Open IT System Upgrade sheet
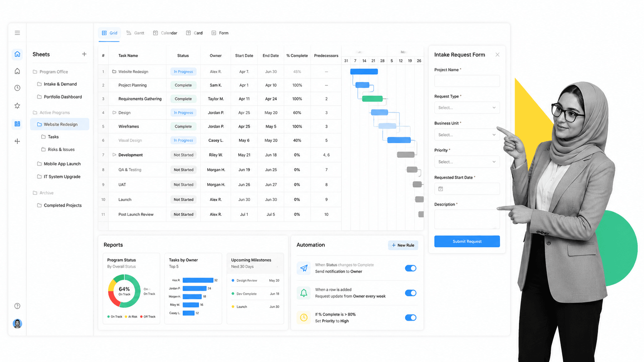The image size is (644, 362). [59, 177]
